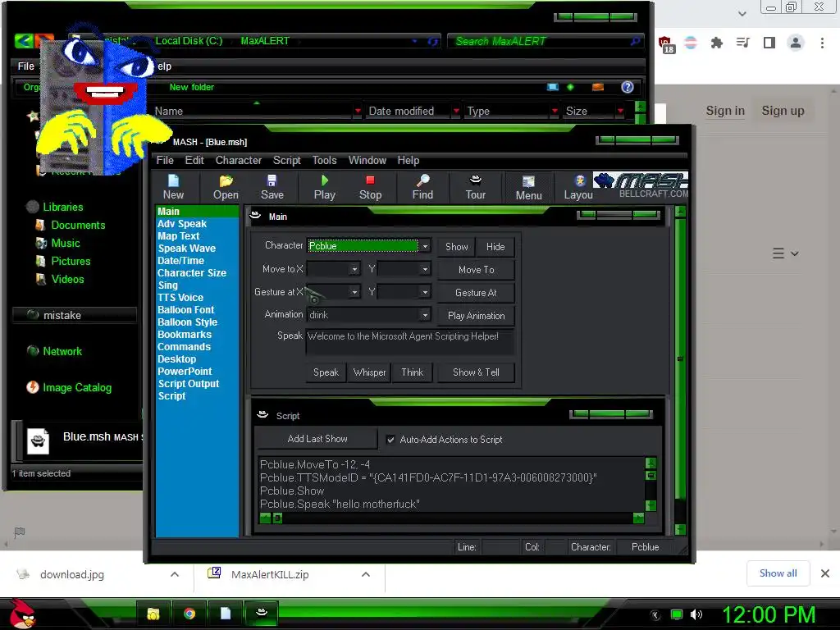Click the Blue.msh file icon in Explorer
Screen dimensions: 840x630
point(38,441)
